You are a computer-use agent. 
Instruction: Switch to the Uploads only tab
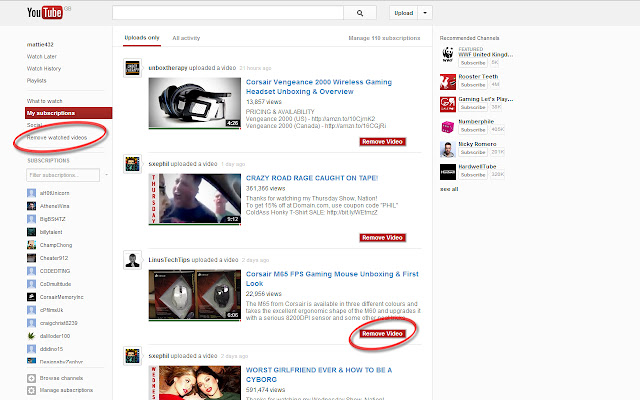point(142,38)
